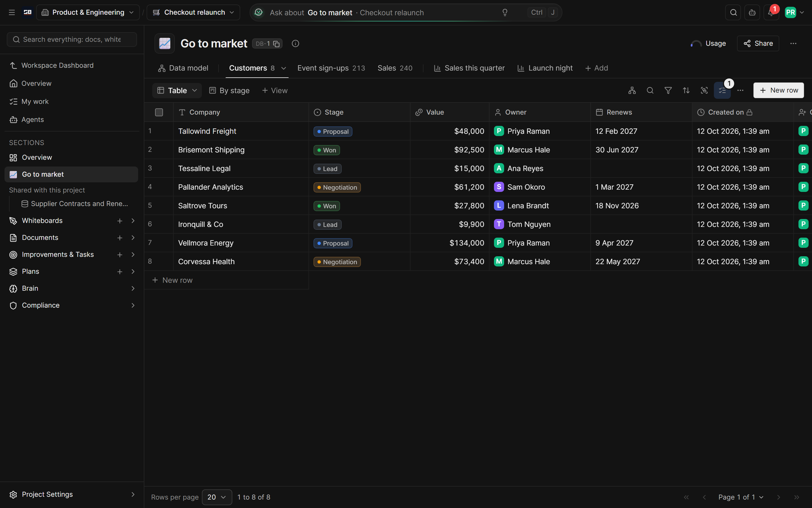Open the info icon beside Go to market
The width and height of the screenshot is (812, 508).
point(295,43)
